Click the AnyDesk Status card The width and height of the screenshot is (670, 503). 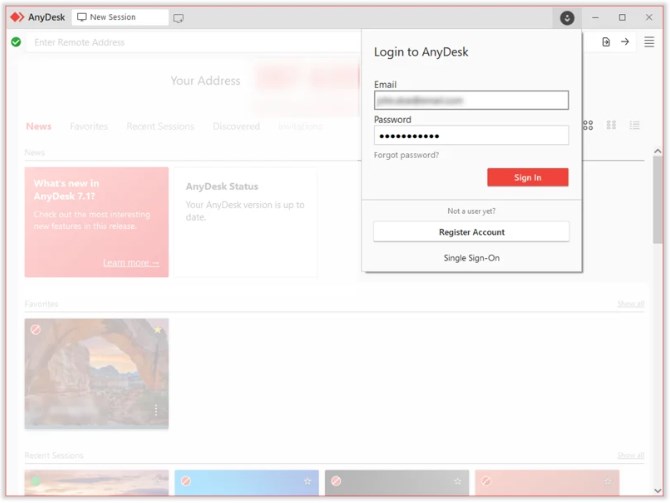point(246,222)
